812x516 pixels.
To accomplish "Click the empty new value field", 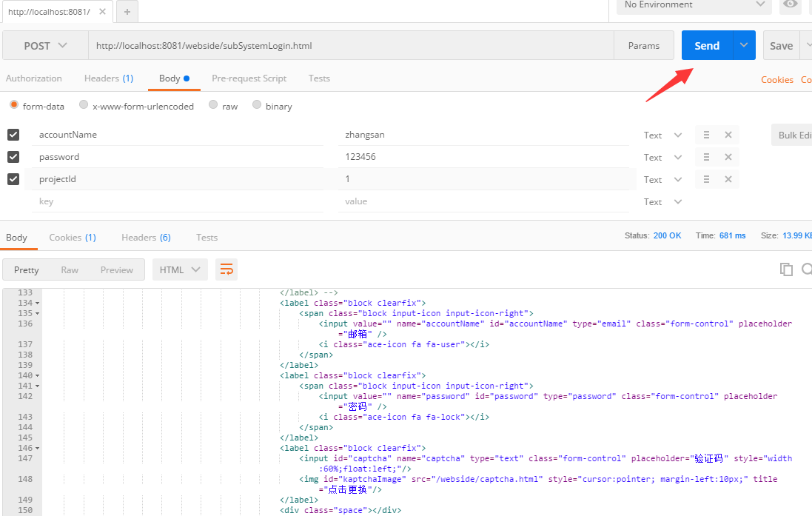I will 483,201.
